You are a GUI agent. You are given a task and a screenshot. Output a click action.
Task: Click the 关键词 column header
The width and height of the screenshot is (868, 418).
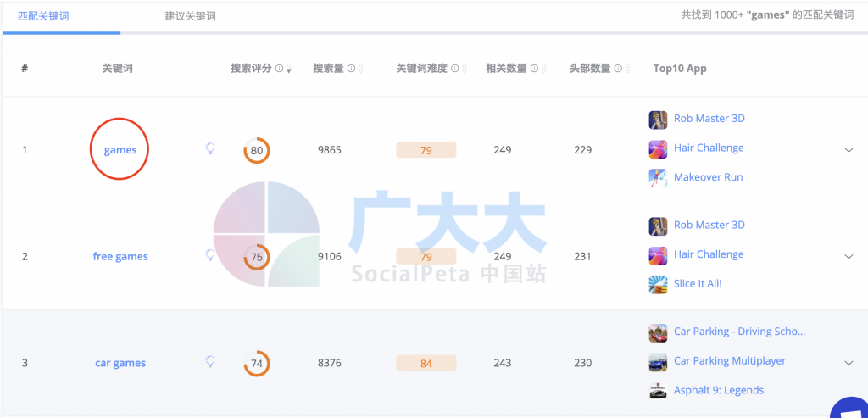[x=117, y=69]
